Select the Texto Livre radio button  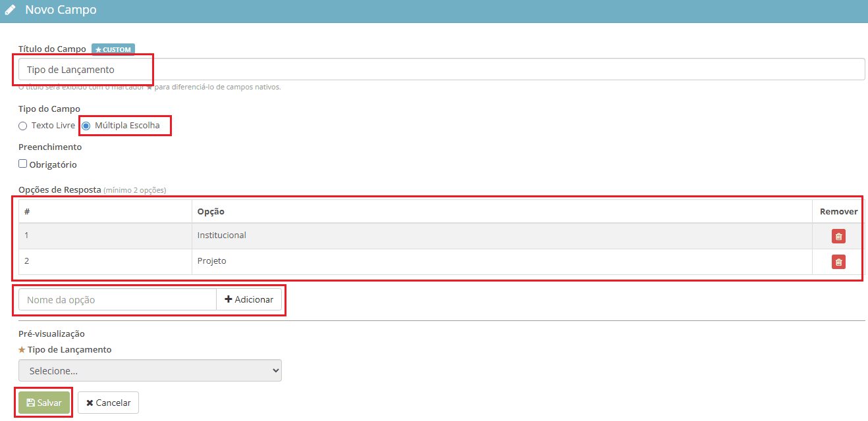point(22,126)
